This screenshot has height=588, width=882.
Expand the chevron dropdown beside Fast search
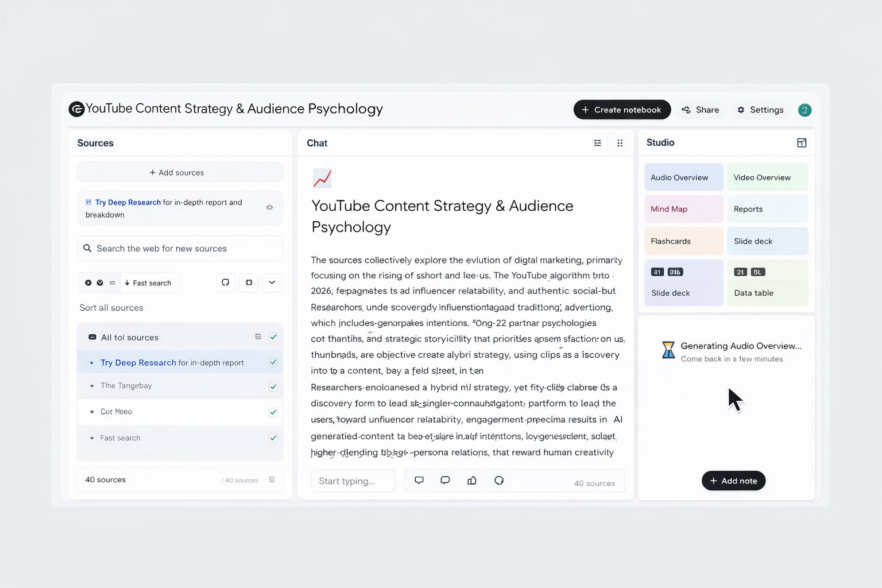(x=272, y=283)
